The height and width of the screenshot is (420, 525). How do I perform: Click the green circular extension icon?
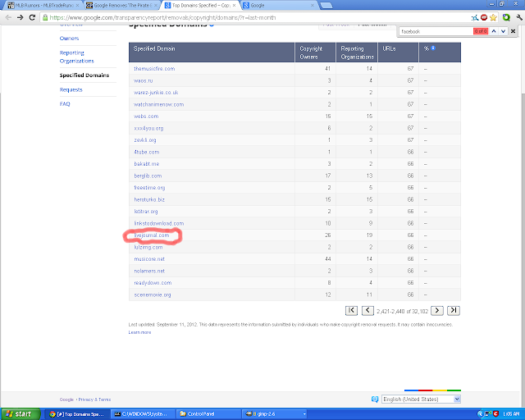506,17
